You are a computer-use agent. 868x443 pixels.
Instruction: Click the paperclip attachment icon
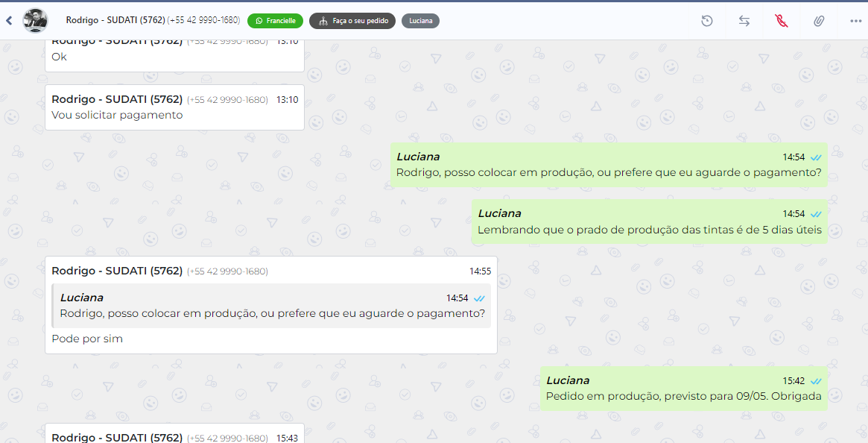coord(819,21)
